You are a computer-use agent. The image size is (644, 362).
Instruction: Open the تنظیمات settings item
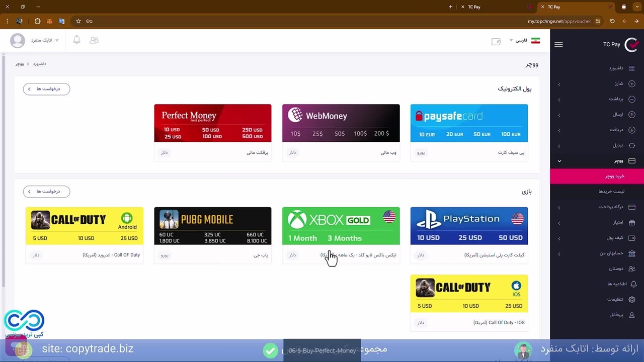[615, 299]
